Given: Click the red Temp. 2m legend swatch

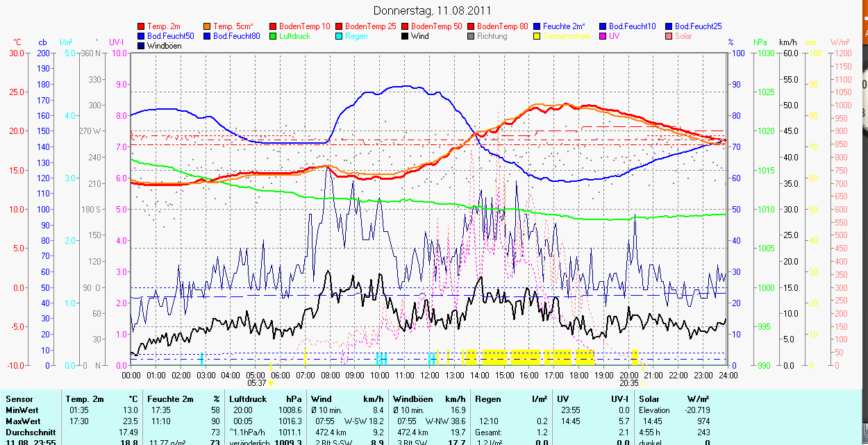Looking at the screenshot, I should coord(142,26).
